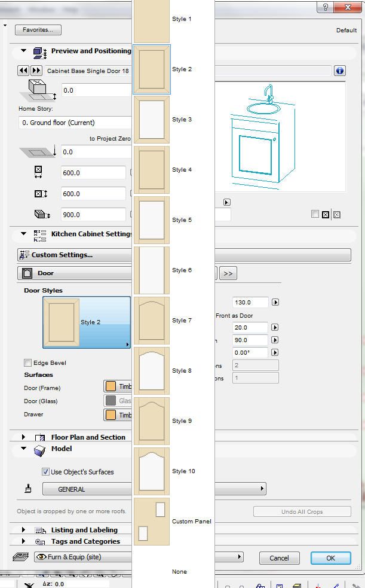Edit the 20.0 parameter field
This screenshot has width=365, height=588.
[250, 327]
